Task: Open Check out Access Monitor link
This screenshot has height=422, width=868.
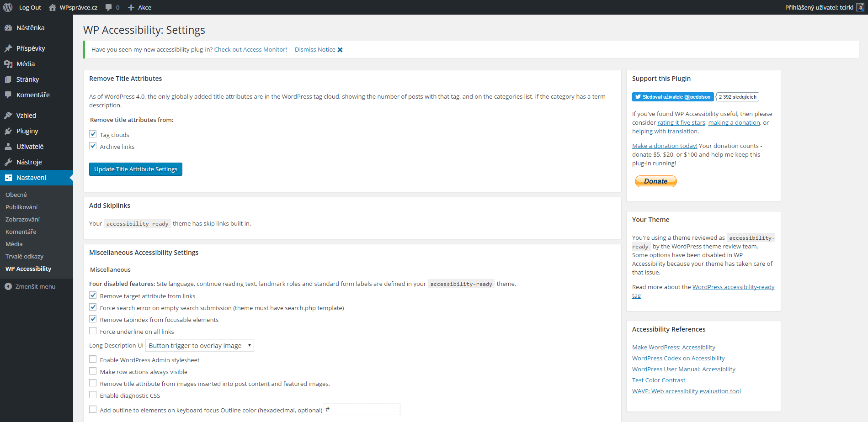Action: coord(250,50)
